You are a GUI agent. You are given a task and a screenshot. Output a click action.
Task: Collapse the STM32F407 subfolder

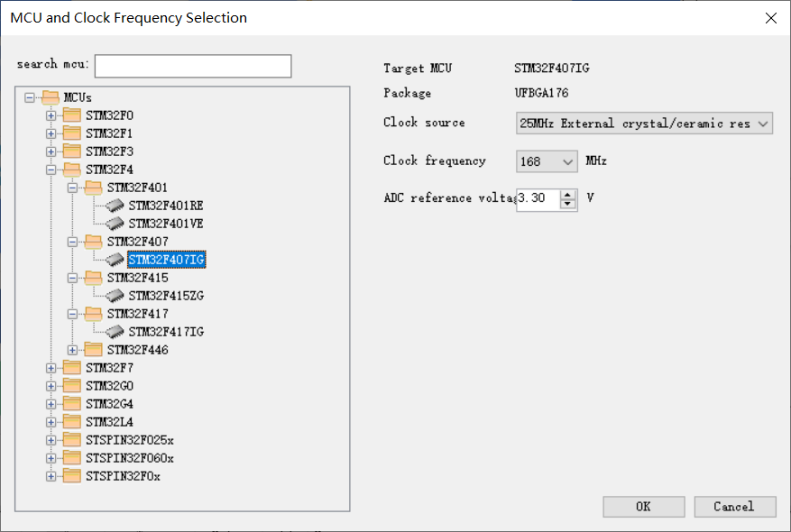point(73,242)
